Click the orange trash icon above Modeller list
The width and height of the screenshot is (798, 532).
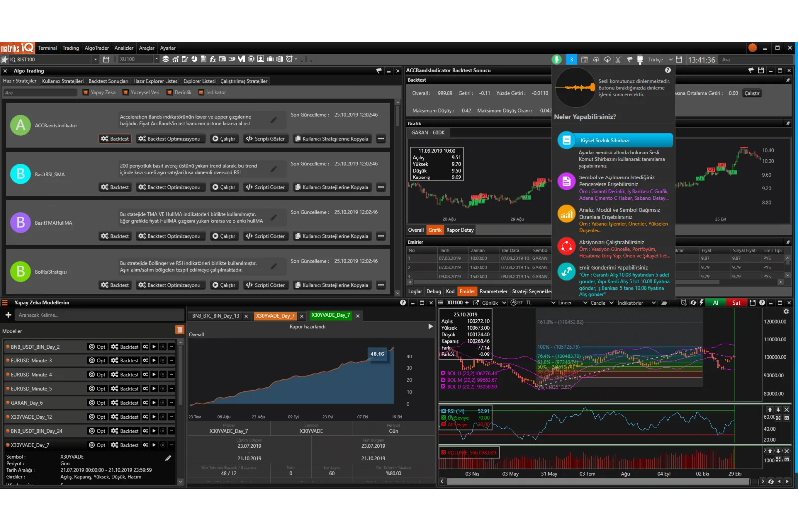point(180,330)
